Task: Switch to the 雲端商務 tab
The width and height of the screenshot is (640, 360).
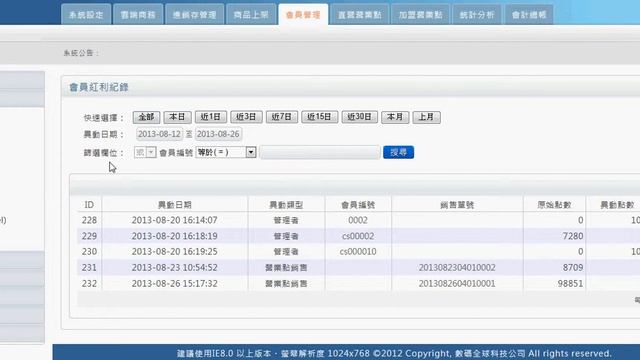Action: [138, 15]
